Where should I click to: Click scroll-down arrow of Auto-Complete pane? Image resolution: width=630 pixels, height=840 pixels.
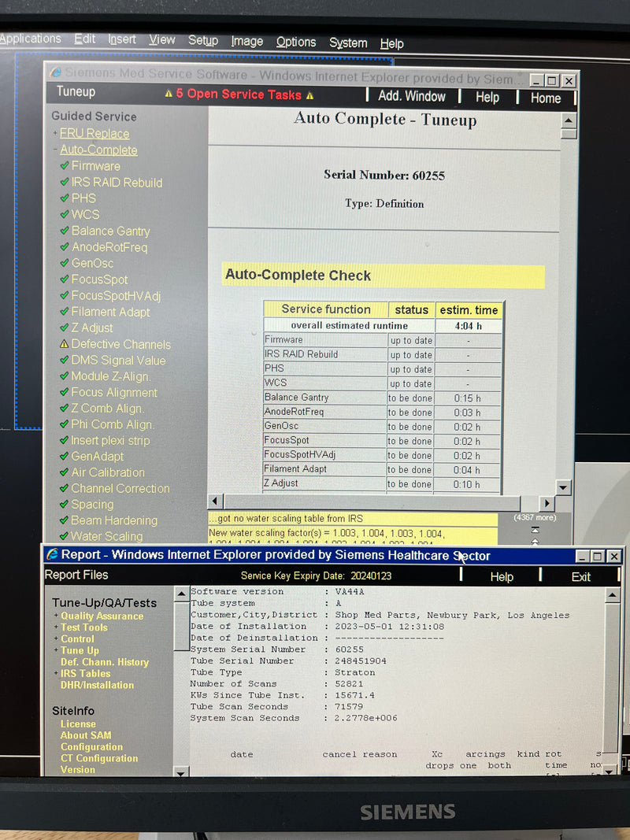pos(563,487)
